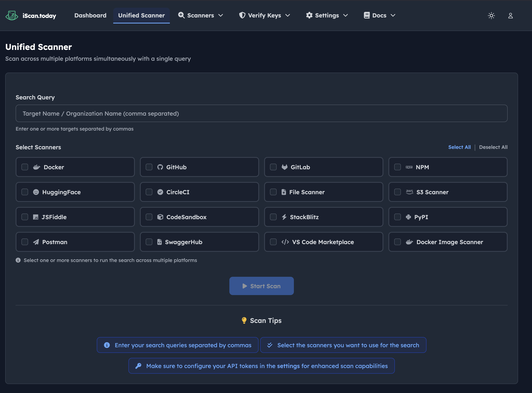Enable the NPM scanner checkbox
Image resolution: width=532 pixels, height=393 pixels.
(x=398, y=167)
